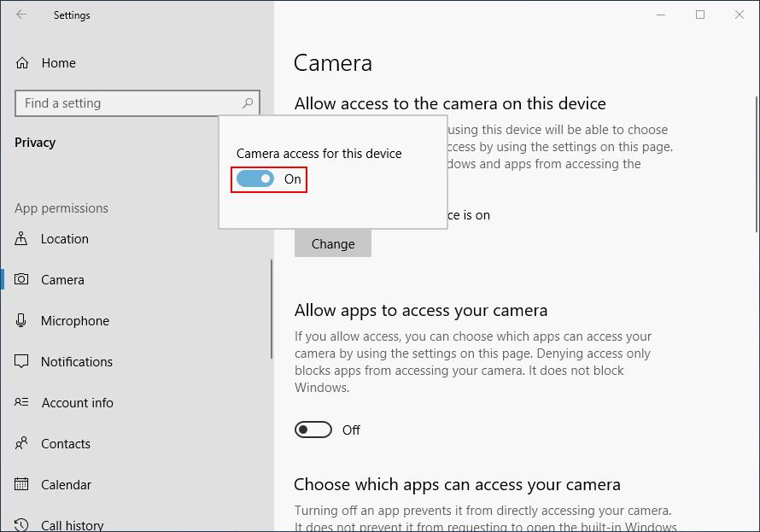Image resolution: width=760 pixels, height=532 pixels.
Task: Turn off Camera access for this device
Action: 255,179
